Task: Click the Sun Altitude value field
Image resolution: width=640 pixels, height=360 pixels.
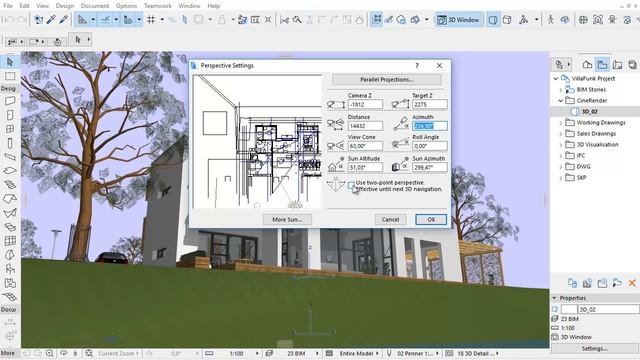Action: [365, 167]
